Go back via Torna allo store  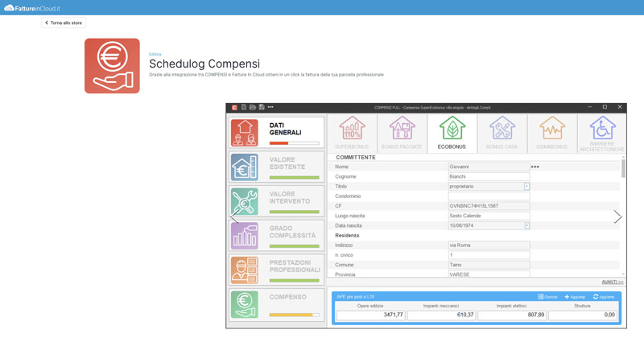[64, 23]
